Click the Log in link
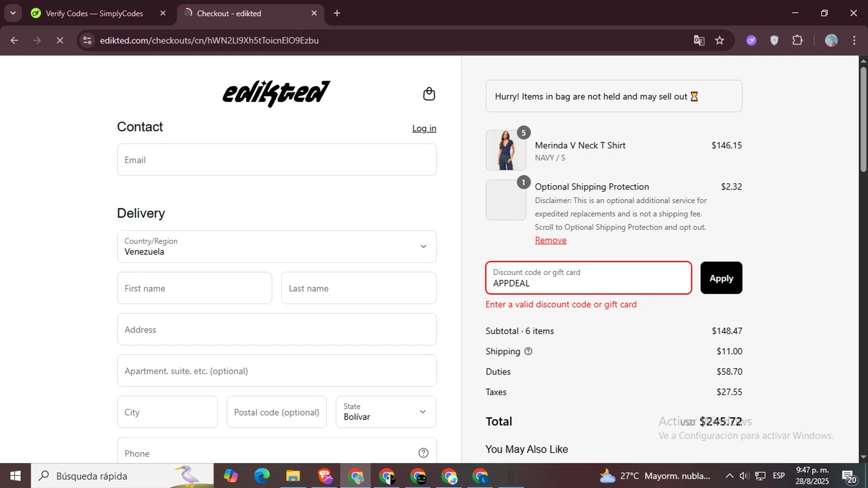 point(424,129)
